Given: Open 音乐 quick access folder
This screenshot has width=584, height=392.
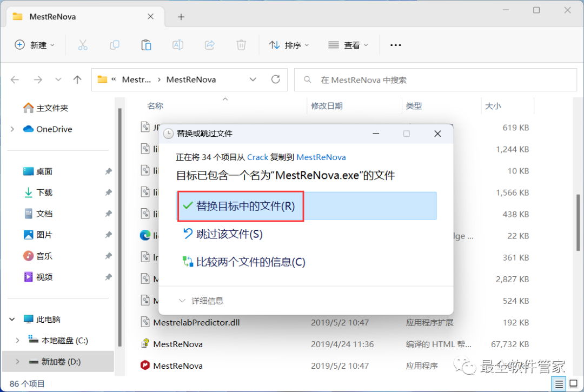Looking at the screenshot, I should [38, 256].
